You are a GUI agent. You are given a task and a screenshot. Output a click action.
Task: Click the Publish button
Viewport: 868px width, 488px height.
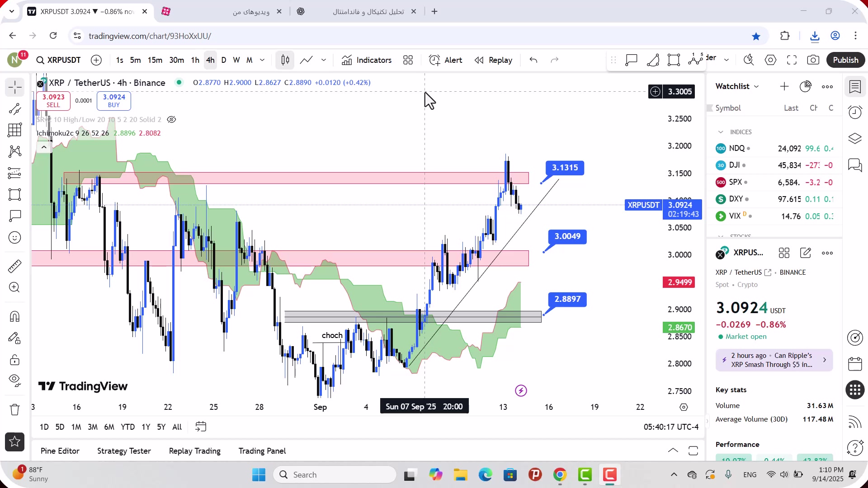[845, 60]
